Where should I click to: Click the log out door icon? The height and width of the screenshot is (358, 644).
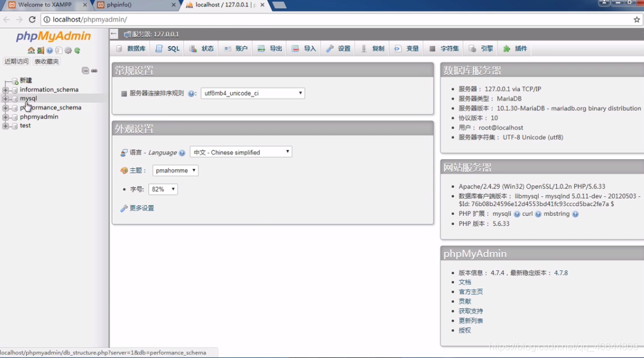[x=40, y=51]
